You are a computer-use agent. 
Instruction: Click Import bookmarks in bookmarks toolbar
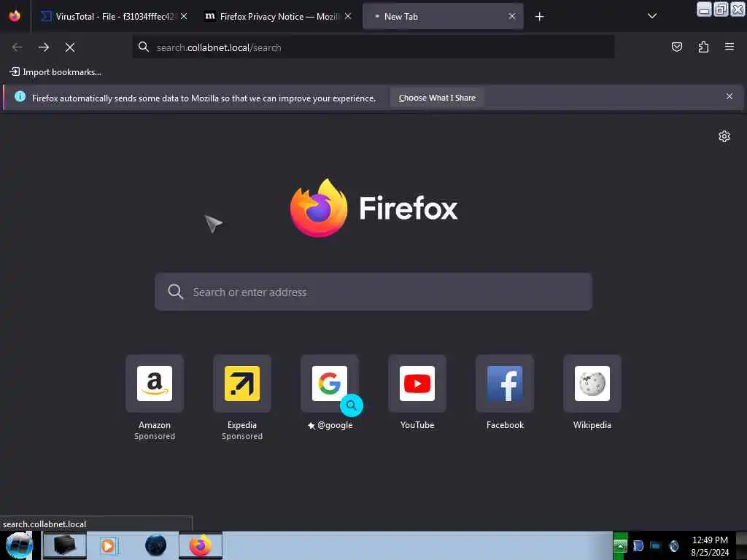pos(55,72)
